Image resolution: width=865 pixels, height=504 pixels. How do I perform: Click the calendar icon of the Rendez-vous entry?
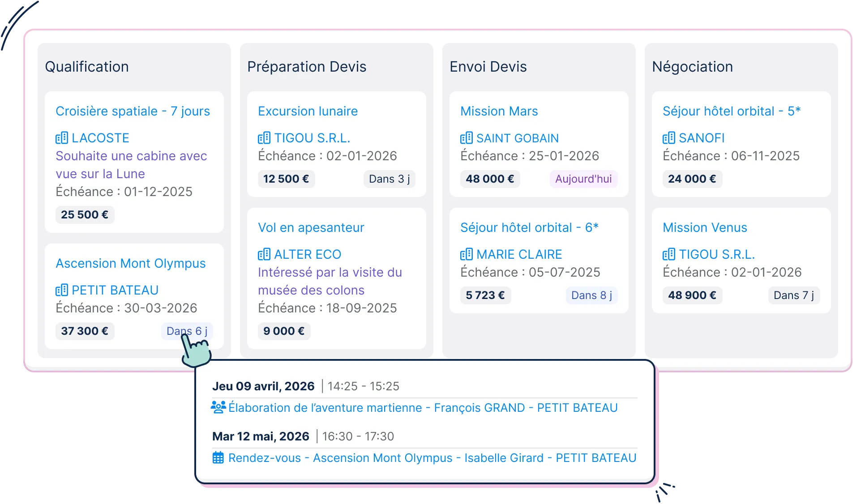(x=218, y=457)
